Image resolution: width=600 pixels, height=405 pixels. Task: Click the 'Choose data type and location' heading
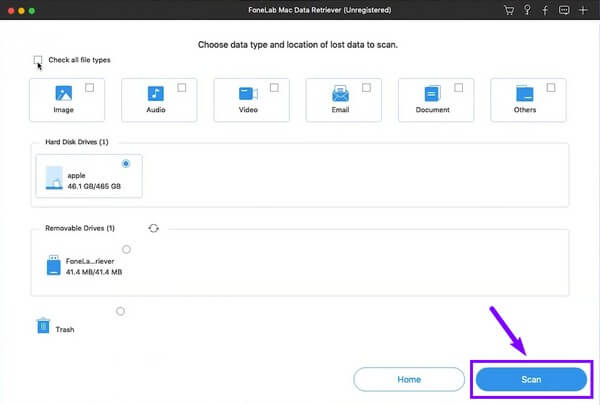298,45
